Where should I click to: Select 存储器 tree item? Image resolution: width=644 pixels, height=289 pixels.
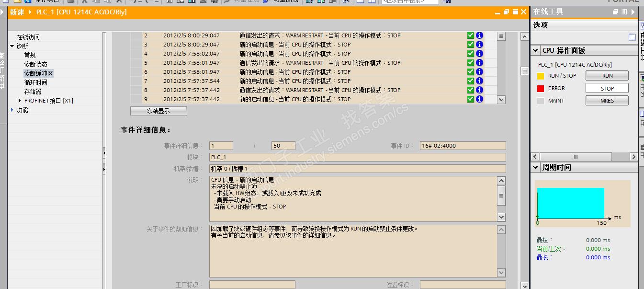click(x=33, y=92)
